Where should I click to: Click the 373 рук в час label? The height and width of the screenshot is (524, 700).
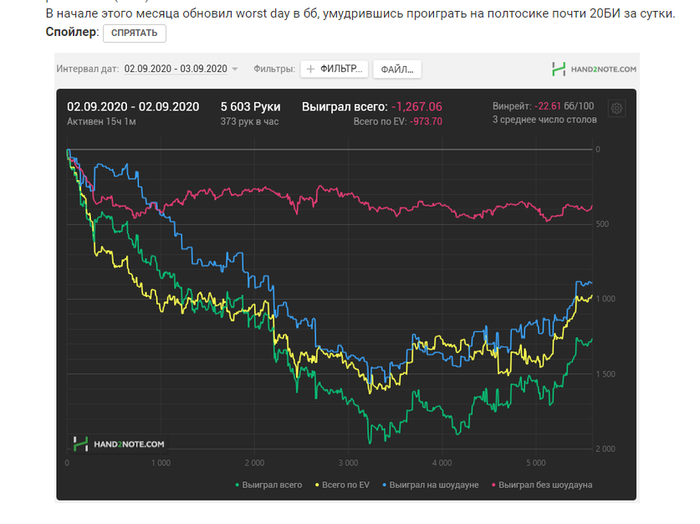[249, 121]
